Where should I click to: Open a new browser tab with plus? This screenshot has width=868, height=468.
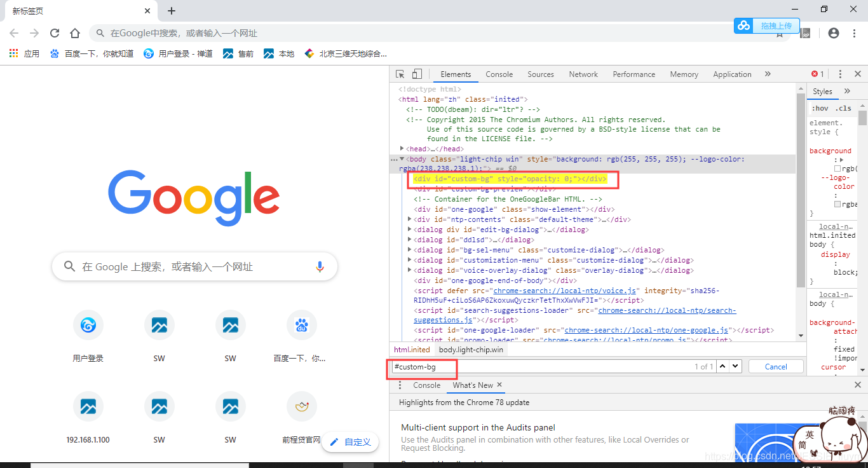pos(172,11)
